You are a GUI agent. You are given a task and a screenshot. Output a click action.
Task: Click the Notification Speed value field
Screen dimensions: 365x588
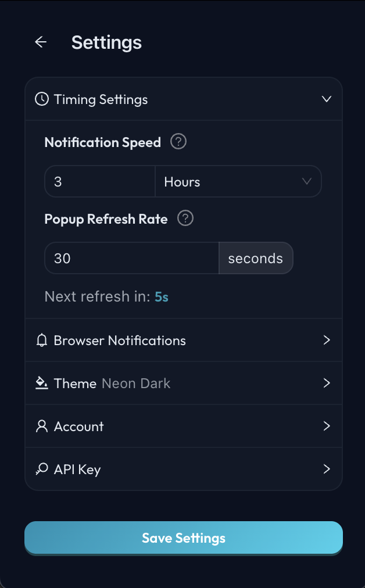click(99, 181)
